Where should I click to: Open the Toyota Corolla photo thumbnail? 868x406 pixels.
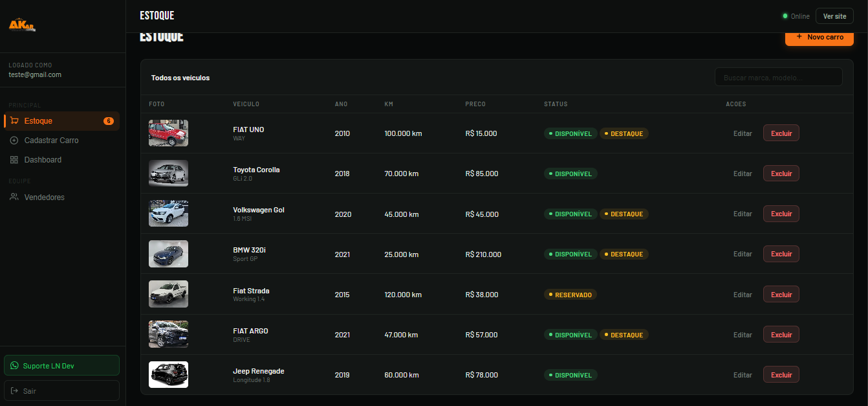point(168,174)
